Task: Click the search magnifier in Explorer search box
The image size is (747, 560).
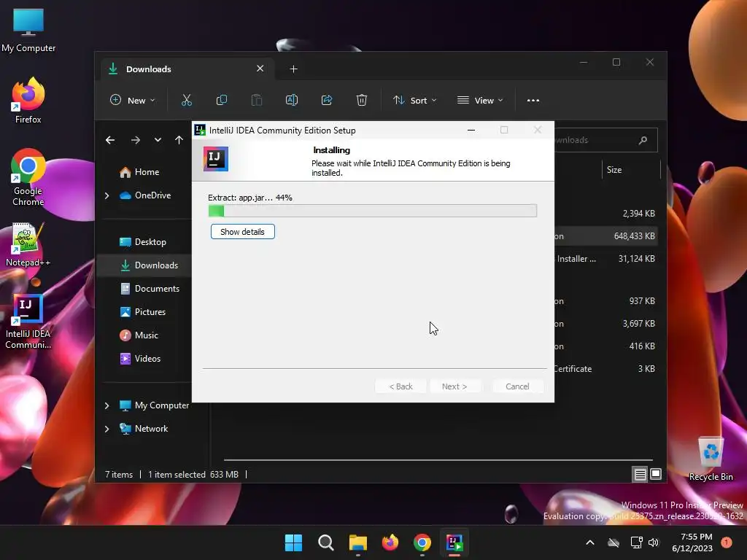Action: point(643,140)
